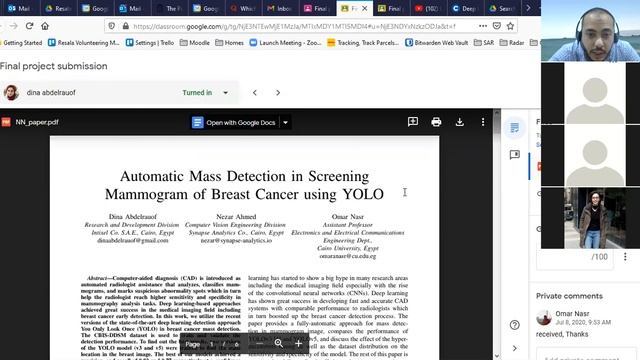This screenshot has width=640, height=360.
Task: Expand the Open with dropdown arrow
Action: coord(285,122)
